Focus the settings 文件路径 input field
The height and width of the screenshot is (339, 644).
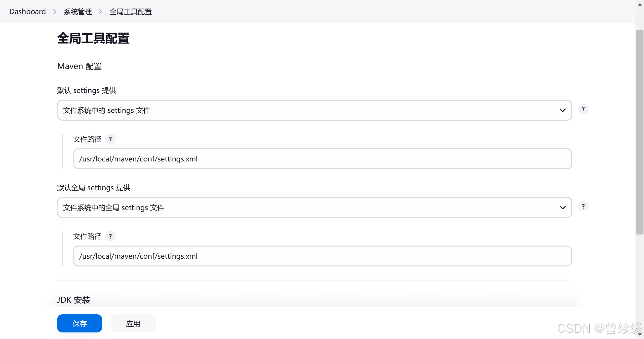pyautogui.click(x=323, y=159)
